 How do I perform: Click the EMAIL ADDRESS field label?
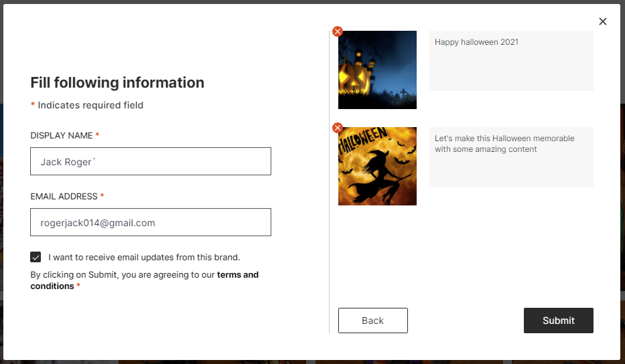coord(64,196)
